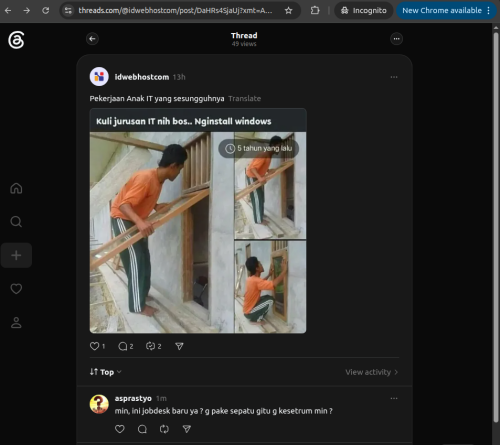The image size is (500, 445).
Task: Click the browser forward button
Action: coord(27,11)
